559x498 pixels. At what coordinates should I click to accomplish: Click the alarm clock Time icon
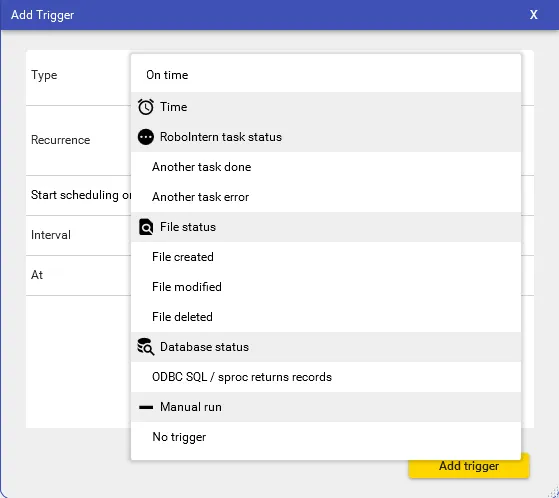pos(145,107)
